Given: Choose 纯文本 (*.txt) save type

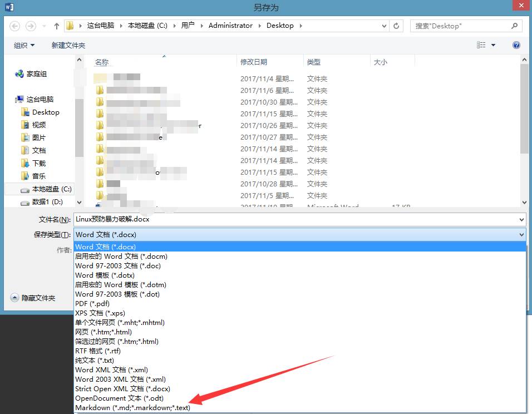Looking at the screenshot, I should (x=300, y=361).
